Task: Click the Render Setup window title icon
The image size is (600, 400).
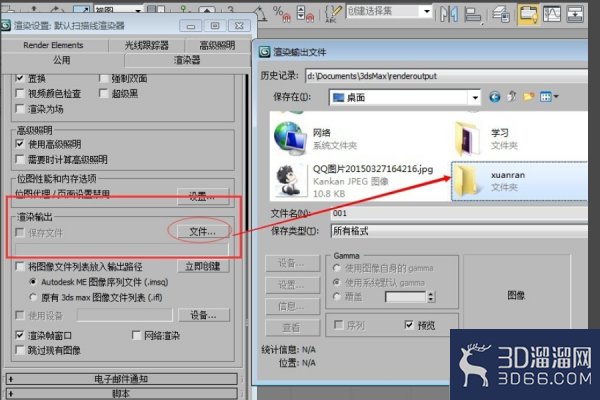Action: pos(6,26)
